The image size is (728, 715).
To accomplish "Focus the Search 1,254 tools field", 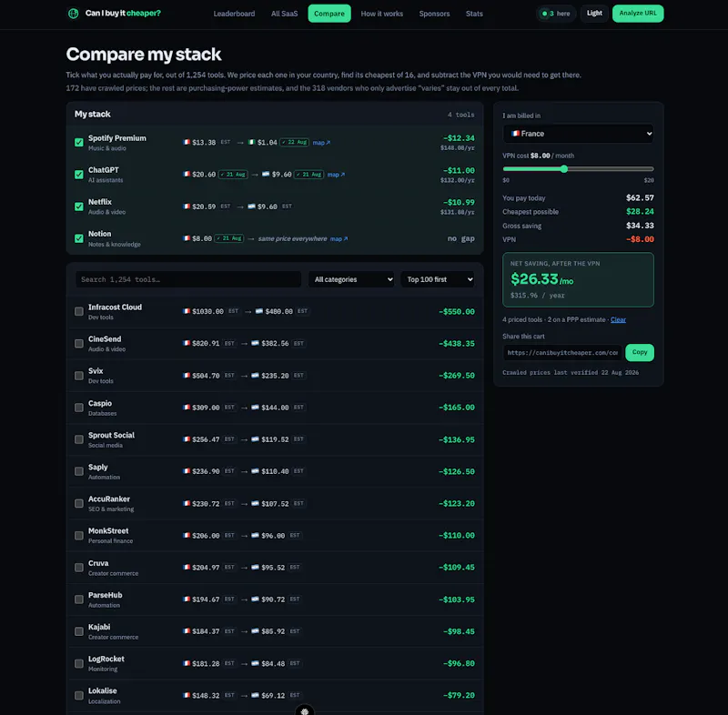I will 188,279.
